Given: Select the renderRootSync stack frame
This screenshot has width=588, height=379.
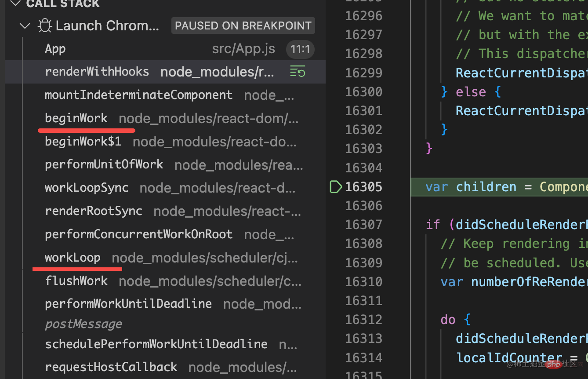Looking at the screenshot, I should 165,211.
